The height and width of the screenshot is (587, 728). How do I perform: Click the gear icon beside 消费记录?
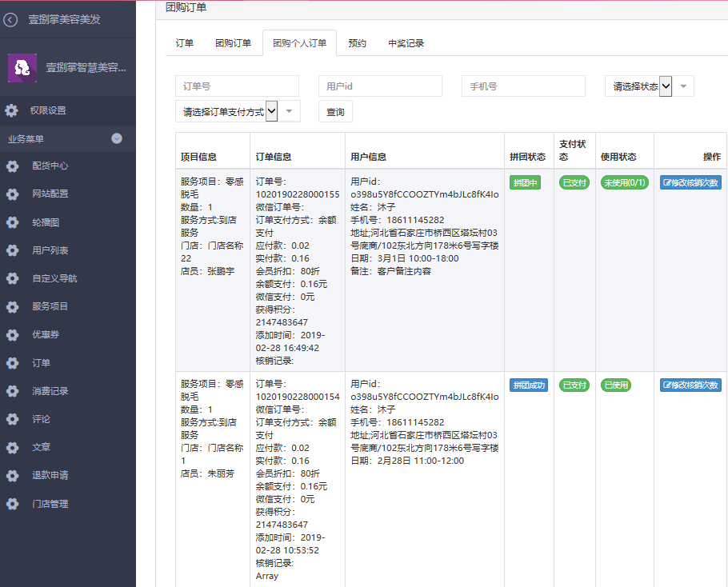click(12, 391)
